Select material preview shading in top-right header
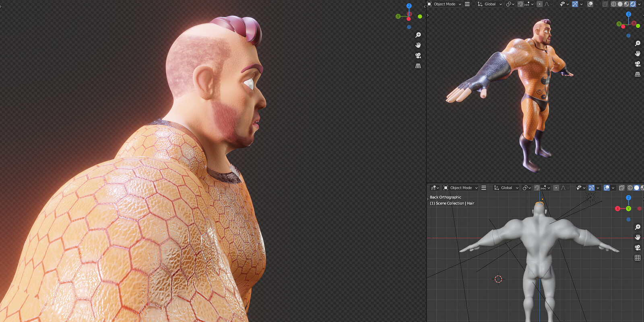Viewport: 644px width, 322px height. tap(626, 4)
